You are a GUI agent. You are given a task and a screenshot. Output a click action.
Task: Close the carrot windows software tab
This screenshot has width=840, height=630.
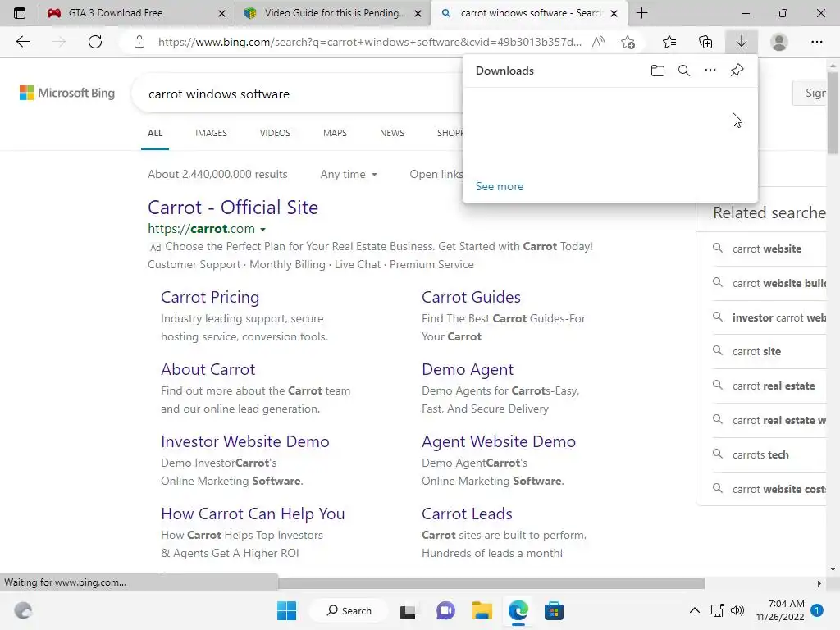pyautogui.click(x=614, y=13)
